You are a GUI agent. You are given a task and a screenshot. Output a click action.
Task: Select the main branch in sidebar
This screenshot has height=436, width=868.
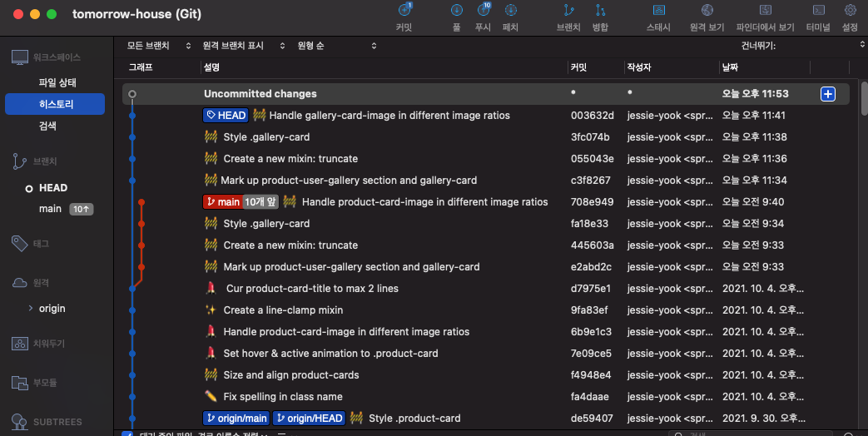[50, 209]
